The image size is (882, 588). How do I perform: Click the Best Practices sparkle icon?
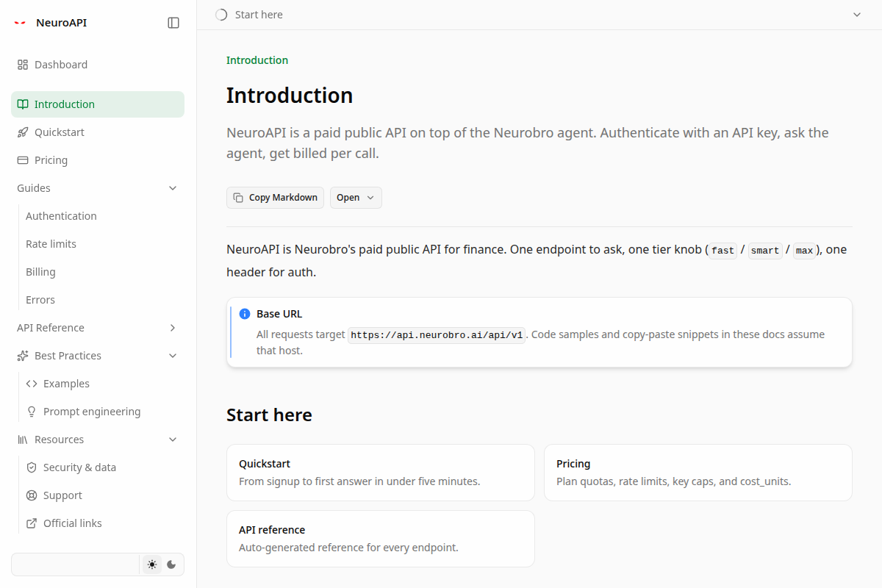point(23,356)
